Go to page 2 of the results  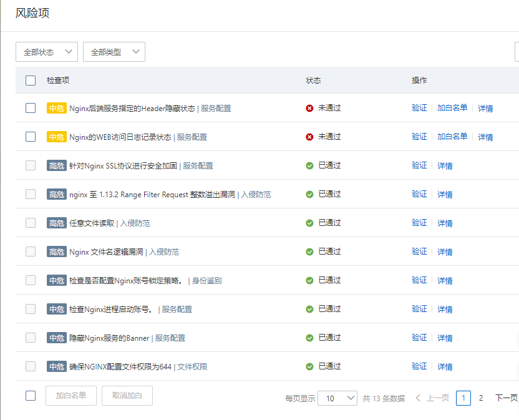(480, 398)
